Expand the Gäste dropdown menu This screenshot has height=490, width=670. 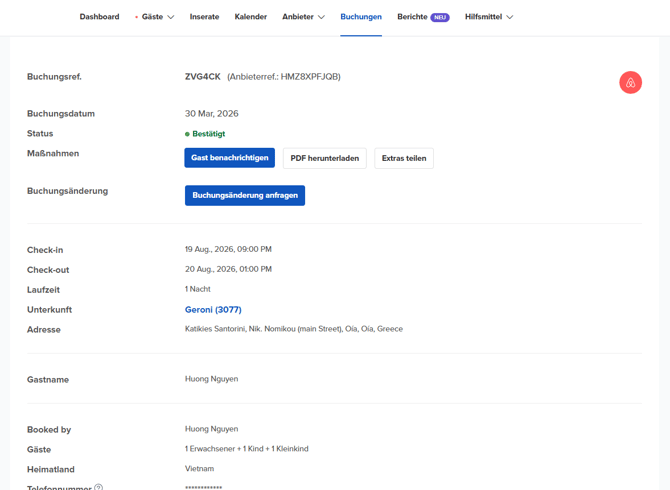pyautogui.click(x=157, y=17)
